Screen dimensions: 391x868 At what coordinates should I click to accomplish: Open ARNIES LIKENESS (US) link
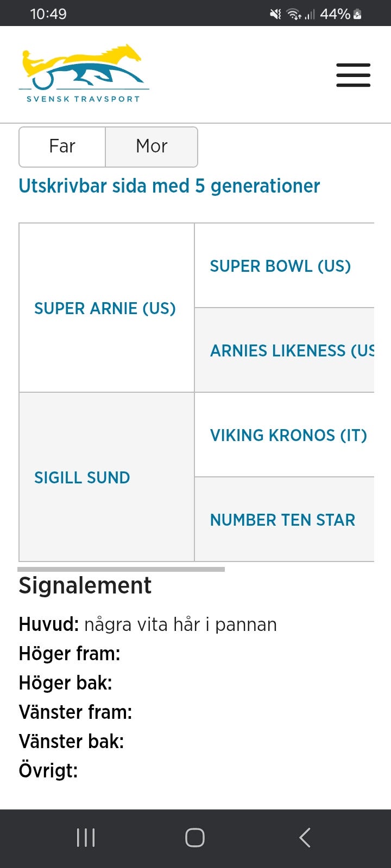292,350
